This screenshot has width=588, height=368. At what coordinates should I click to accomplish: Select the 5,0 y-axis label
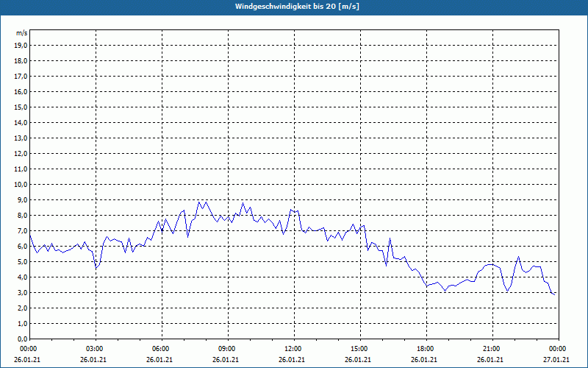pos(22,262)
